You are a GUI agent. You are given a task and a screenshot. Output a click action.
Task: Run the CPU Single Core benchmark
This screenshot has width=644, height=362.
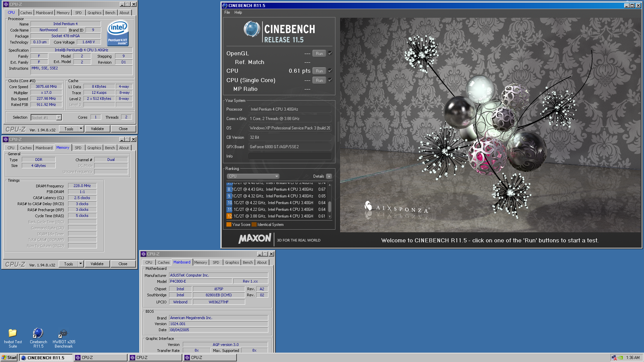pyautogui.click(x=319, y=80)
